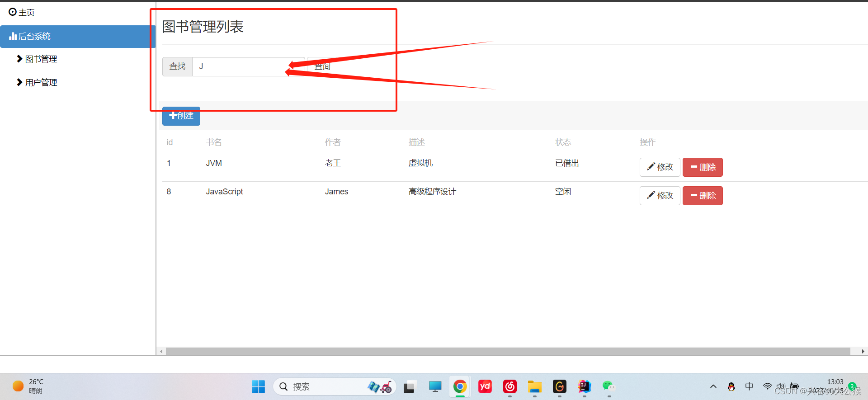Click the 已借出 status cell

tap(567, 163)
